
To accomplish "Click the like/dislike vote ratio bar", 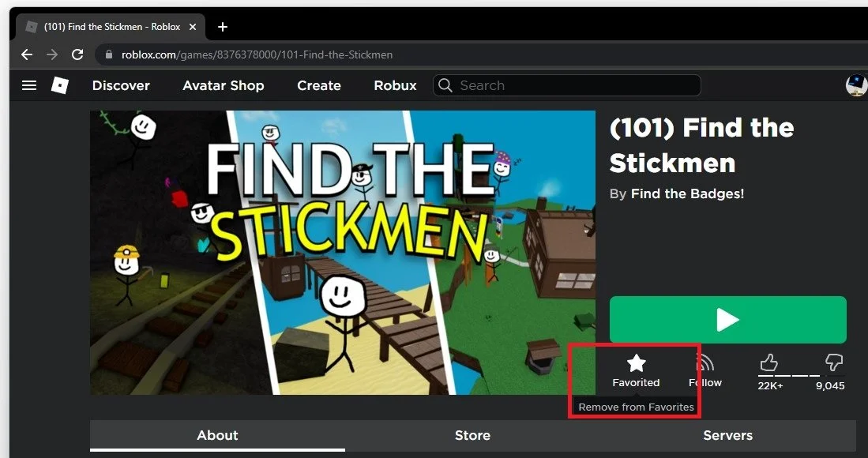I will 801,376.
